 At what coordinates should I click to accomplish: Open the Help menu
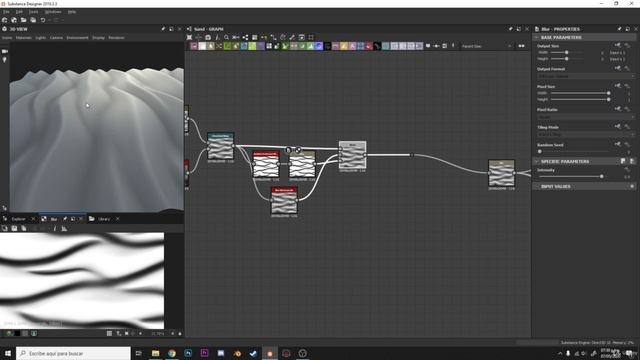click(x=72, y=12)
